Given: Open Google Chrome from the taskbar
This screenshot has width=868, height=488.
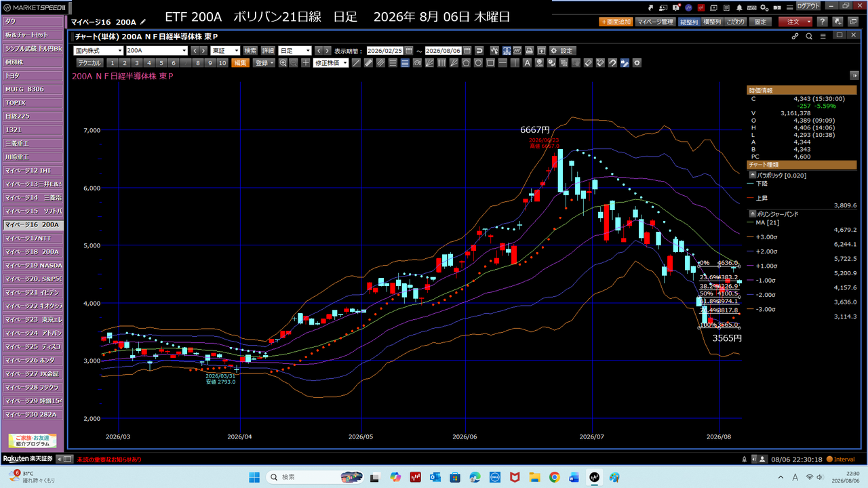Looking at the screenshot, I should coord(554,476).
